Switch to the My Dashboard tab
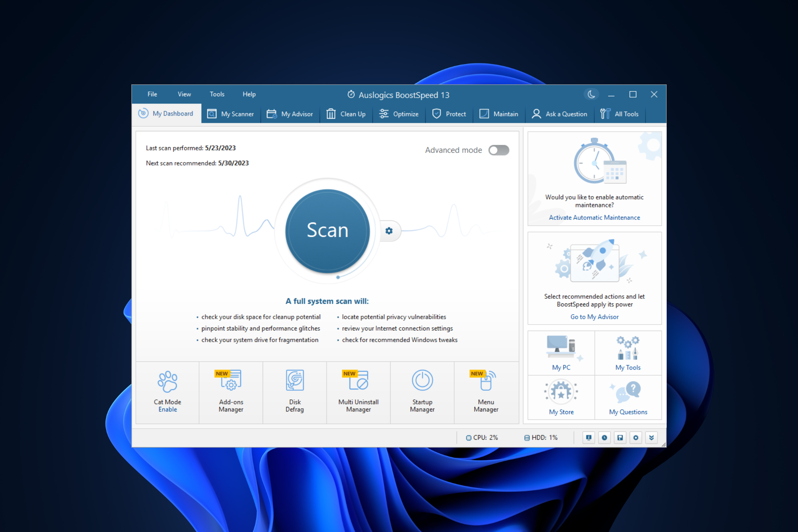The image size is (798, 532). 167,113
